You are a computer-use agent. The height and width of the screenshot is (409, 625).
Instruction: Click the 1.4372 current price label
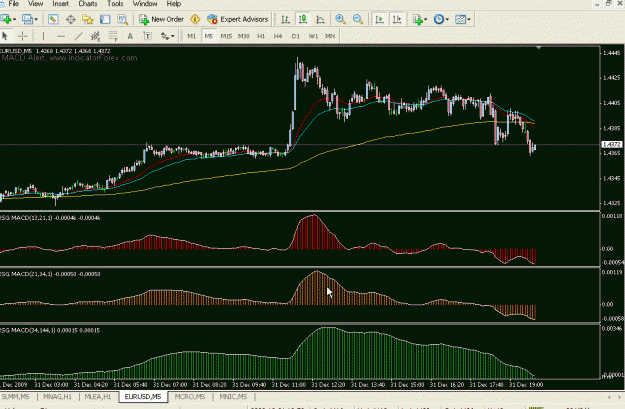[x=611, y=144]
